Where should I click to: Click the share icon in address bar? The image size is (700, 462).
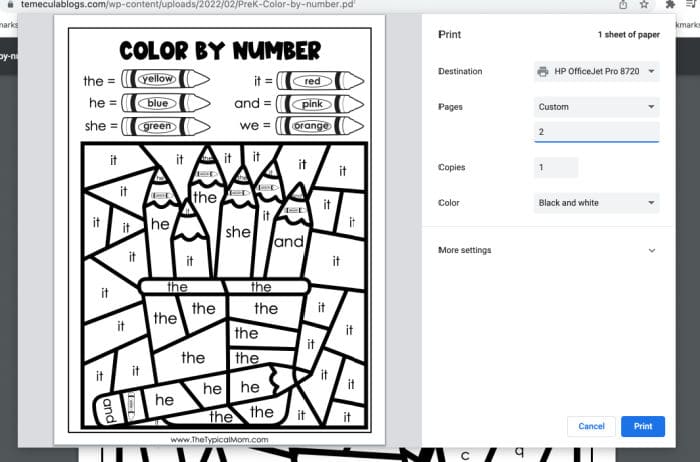[623, 4]
